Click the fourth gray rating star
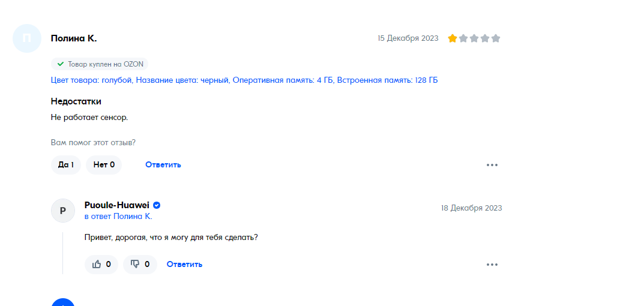The height and width of the screenshot is (306, 644). [x=485, y=38]
